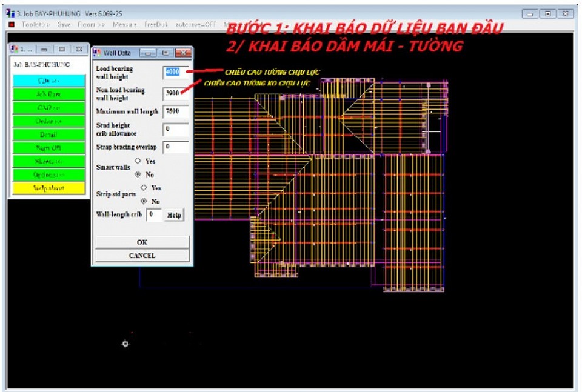
Task: Open the yellow Help about button
Action: [x=48, y=188]
